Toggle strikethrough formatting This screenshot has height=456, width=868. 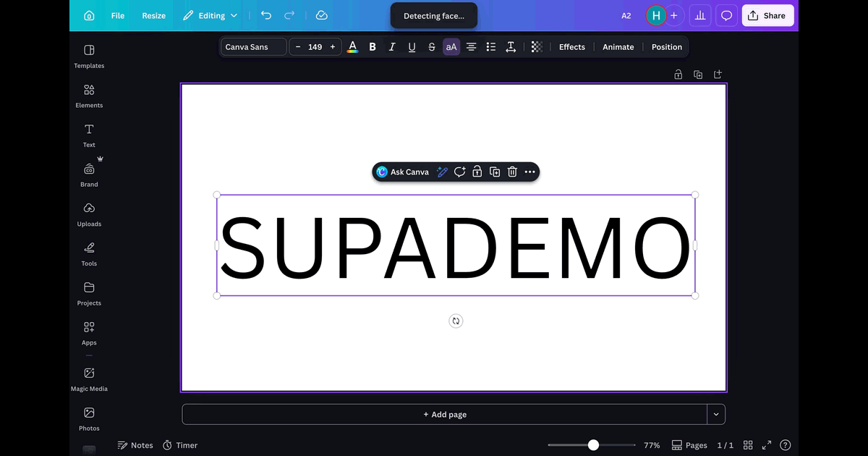(432, 47)
